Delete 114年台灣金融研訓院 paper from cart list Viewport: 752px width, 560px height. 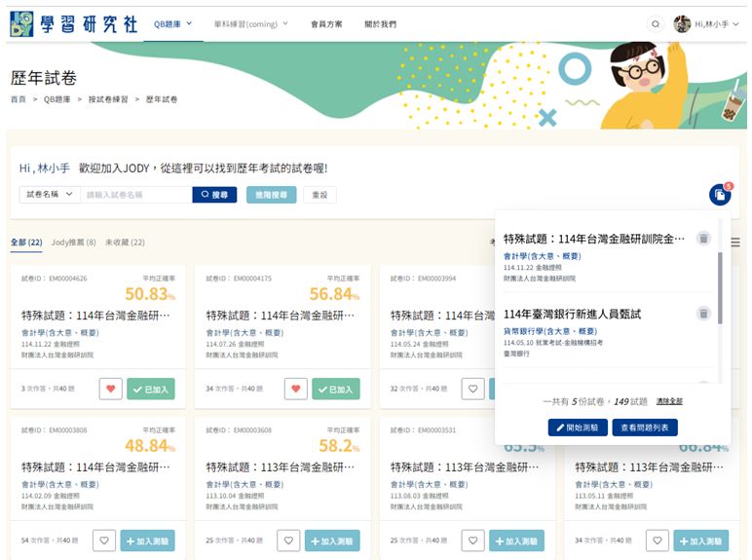[703, 239]
